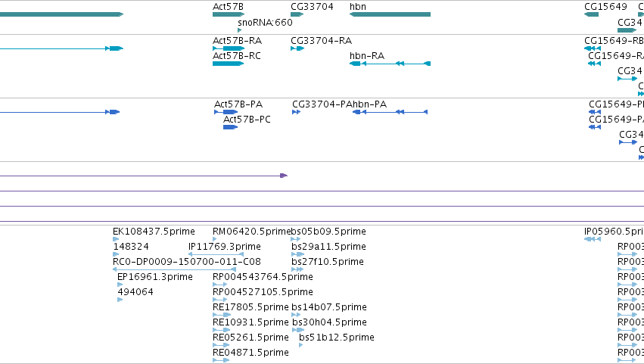Viewport: 644px width, 364px height.
Task: Open the RM06420.5prime EST label
Action: pos(252,232)
